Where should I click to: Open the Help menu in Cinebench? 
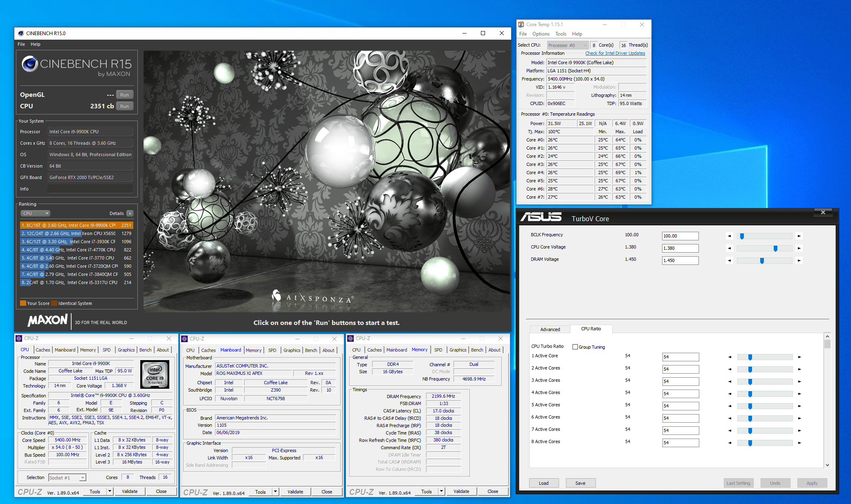(x=36, y=44)
